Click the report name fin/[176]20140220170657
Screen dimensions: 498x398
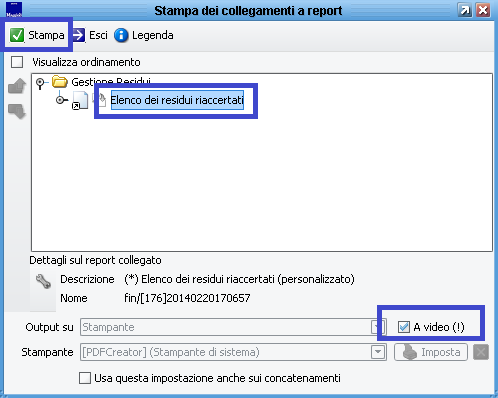(x=187, y=298)
